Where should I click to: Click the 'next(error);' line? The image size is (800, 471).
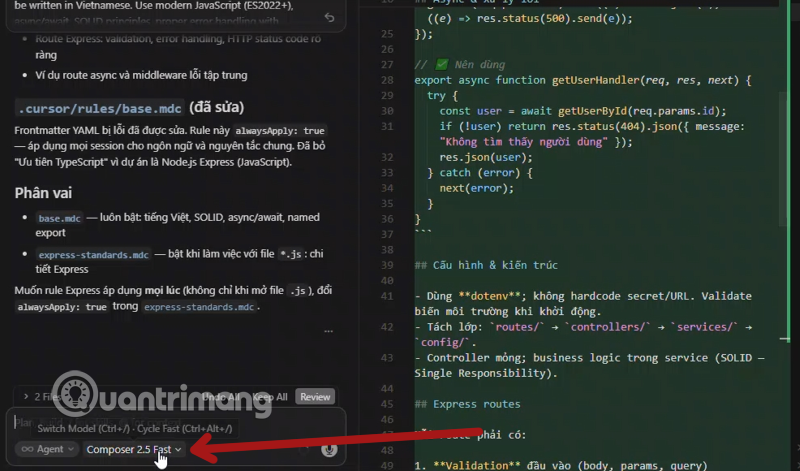(477, 188)
